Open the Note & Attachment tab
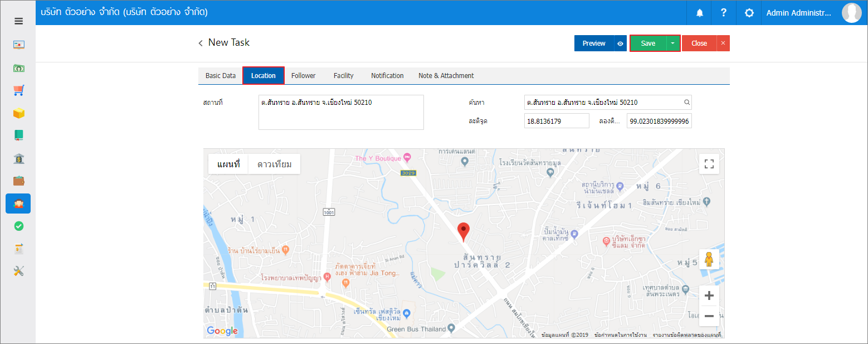 [446, 76]
